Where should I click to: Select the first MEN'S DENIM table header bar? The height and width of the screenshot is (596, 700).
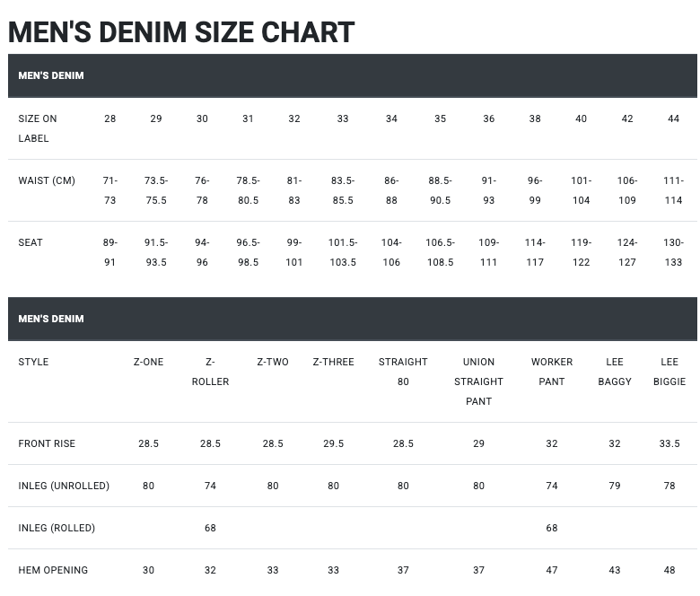(x=352, y=75)
